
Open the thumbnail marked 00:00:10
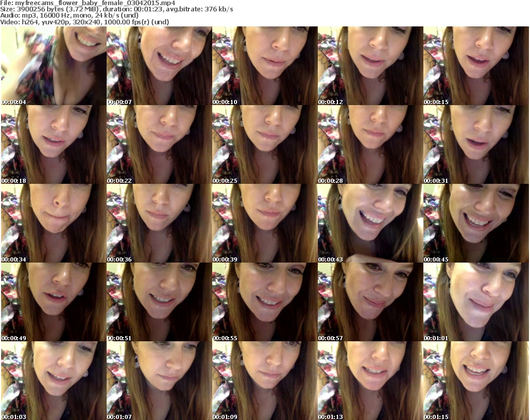(x=264, y=66)
